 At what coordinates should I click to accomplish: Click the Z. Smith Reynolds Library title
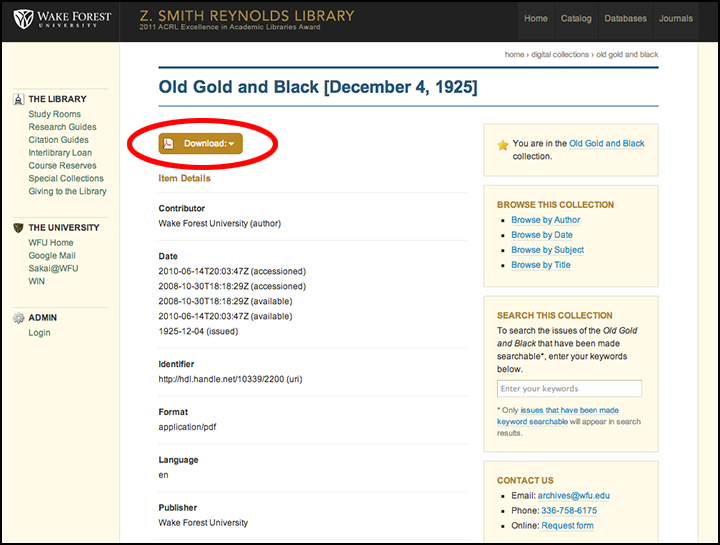[247, 16]
